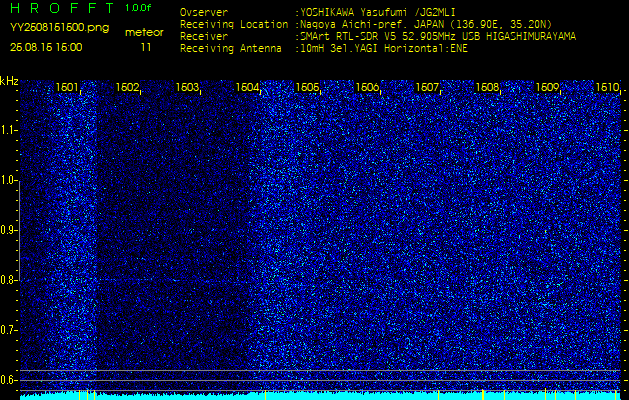Click the kHz axis unit label
The height and width of the screenshot is (400, 629).
9,81
